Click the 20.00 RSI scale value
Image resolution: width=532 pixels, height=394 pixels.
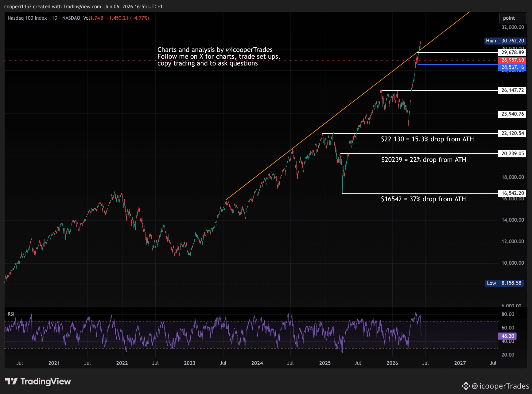tap(508, 355)
